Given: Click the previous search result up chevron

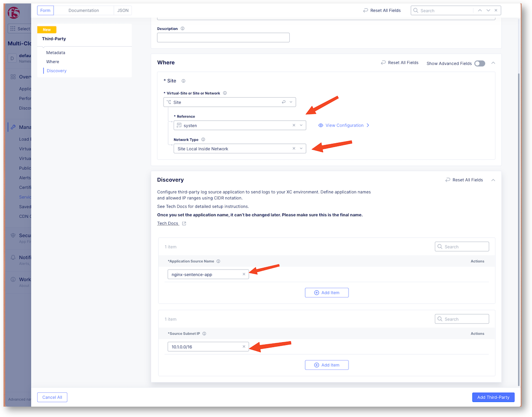Looking at the screenshot, I should click(x=480, y=10).
